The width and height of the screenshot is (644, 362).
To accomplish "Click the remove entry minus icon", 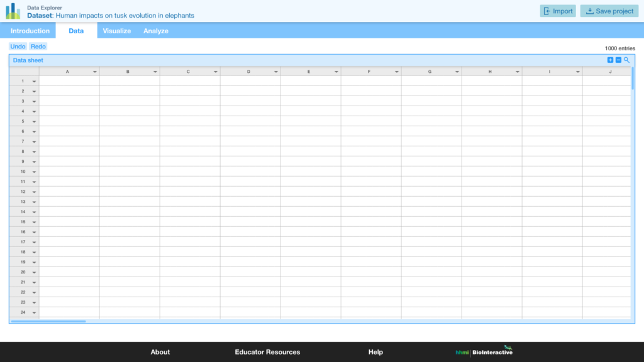I will [618, 60].
